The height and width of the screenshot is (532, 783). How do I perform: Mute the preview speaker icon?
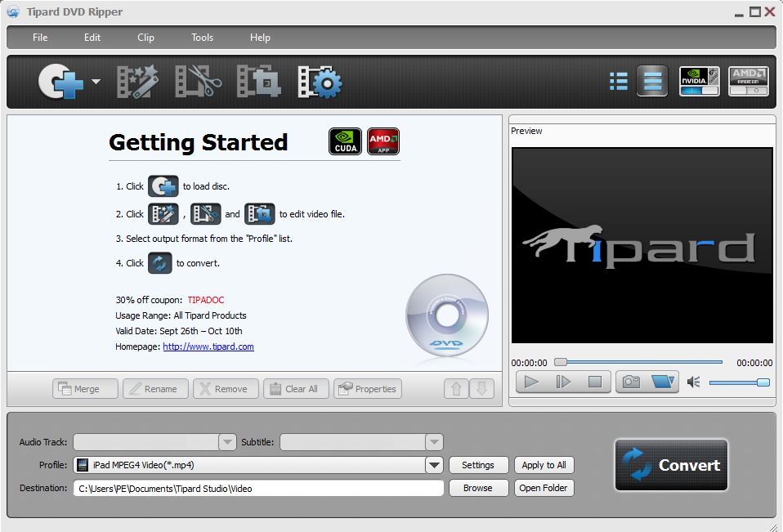[694, 382]
